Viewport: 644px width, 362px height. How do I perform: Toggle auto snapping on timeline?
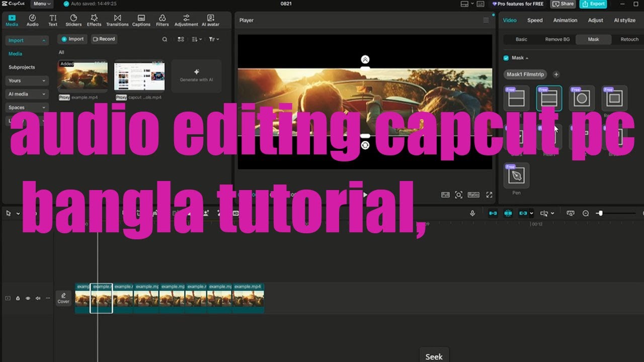pyautogui.click(x=508, y=213)
